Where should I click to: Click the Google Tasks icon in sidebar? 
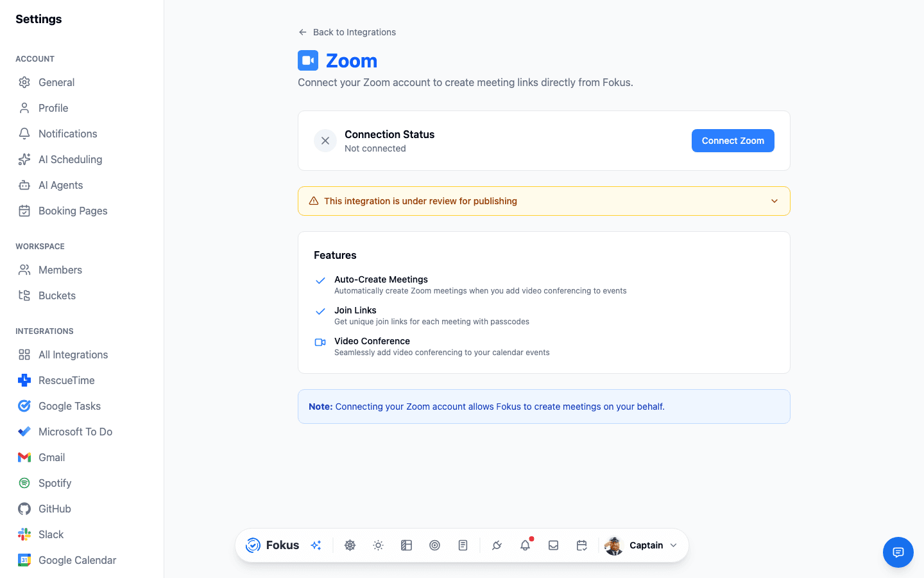(x=24, y=406)
